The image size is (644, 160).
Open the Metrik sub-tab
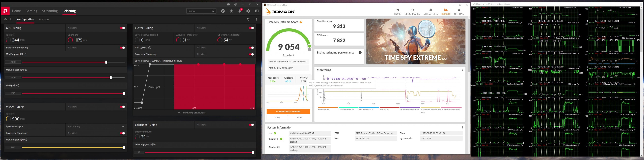coord(8,19)
